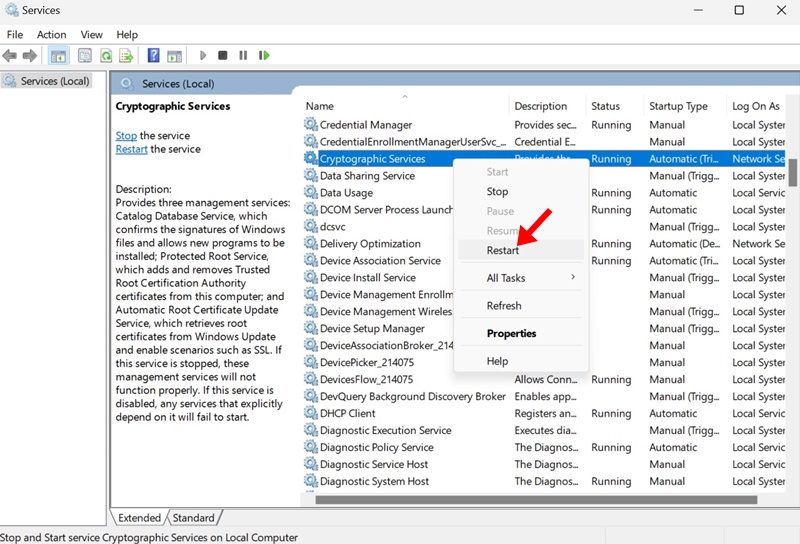Click the Refresh toolbar icon

(x=106, y=56)
